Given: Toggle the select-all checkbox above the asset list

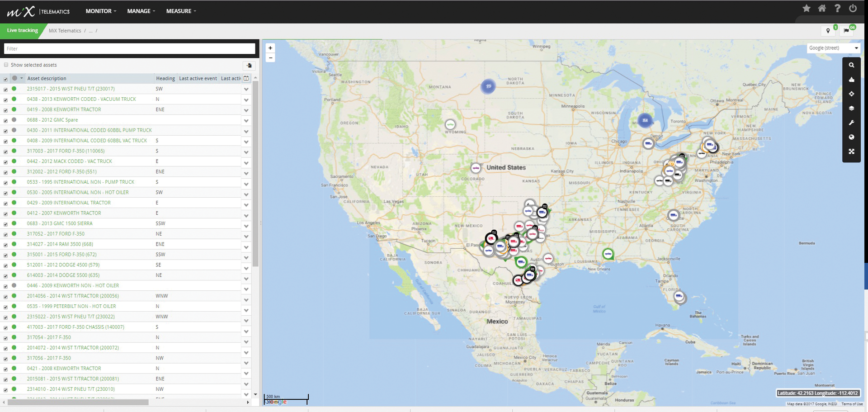Looking at the screenshot, I should coord(5,78).
